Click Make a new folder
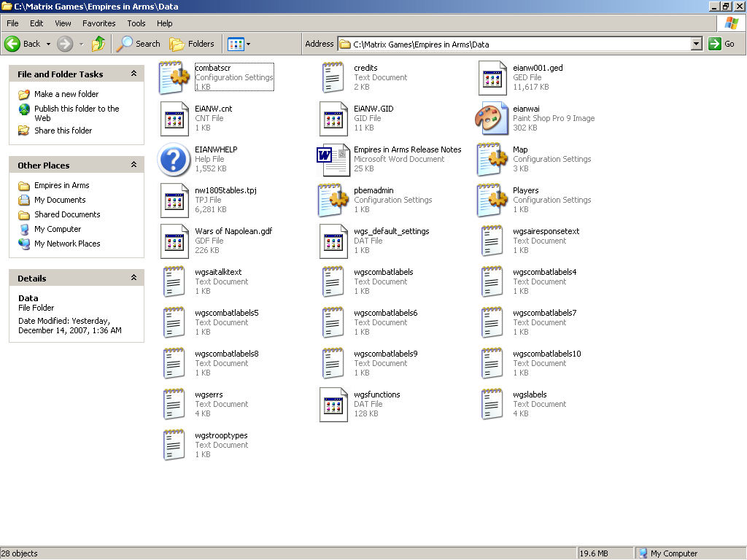 pyautogui.click(x=66, y=94)
